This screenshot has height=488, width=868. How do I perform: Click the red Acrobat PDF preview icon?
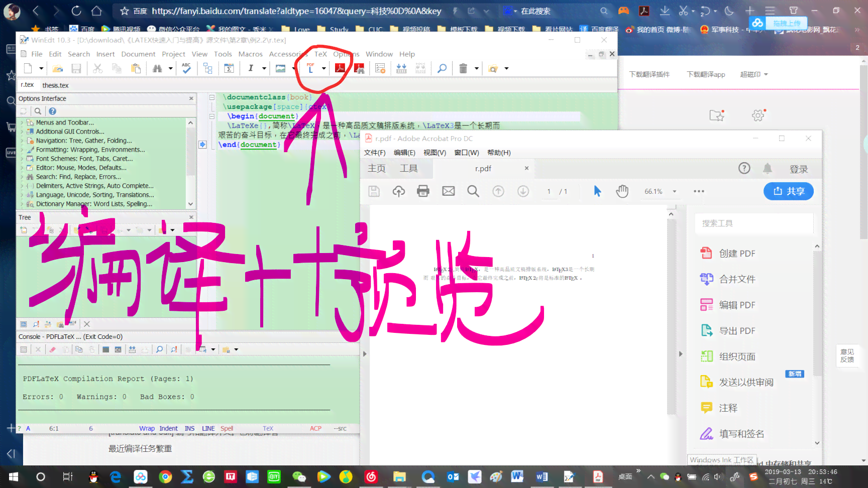pyautogui.click(x=340, y=68)
